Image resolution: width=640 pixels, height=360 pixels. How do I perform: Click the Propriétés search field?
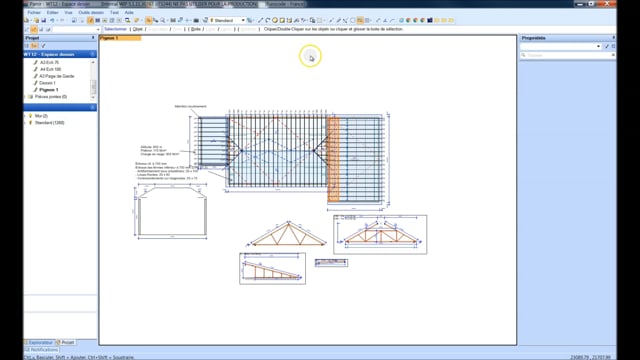(x=567, y=55)
